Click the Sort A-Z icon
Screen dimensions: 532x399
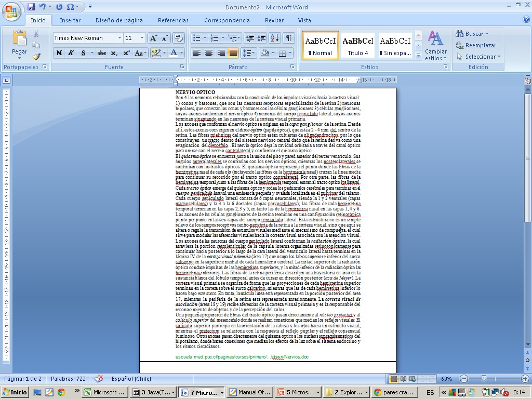(x=275, y=38)
